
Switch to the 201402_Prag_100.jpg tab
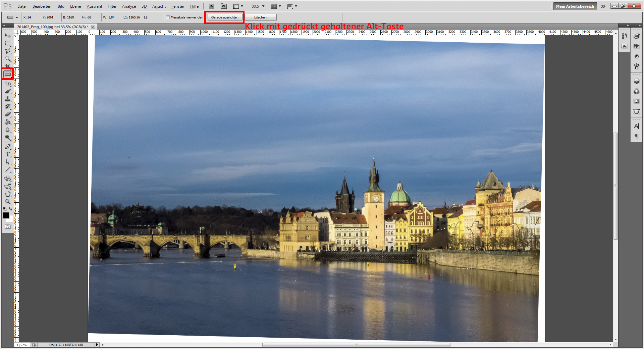point(52,27)
